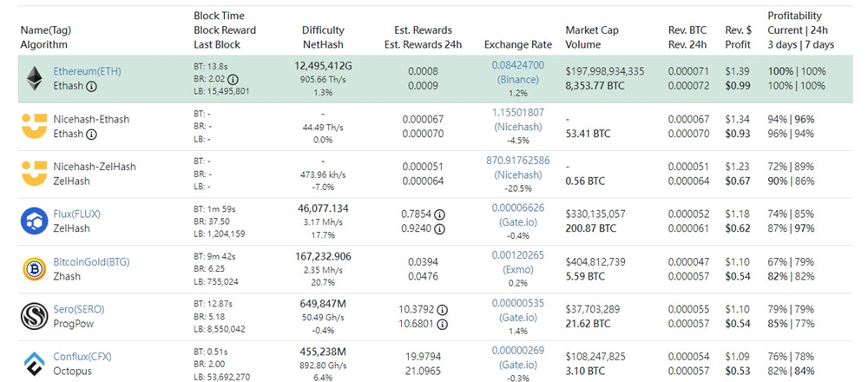Screen dimensions: 868x382
Task: Click the BitcoinGold coin logo icon
Action: point(34,269)
